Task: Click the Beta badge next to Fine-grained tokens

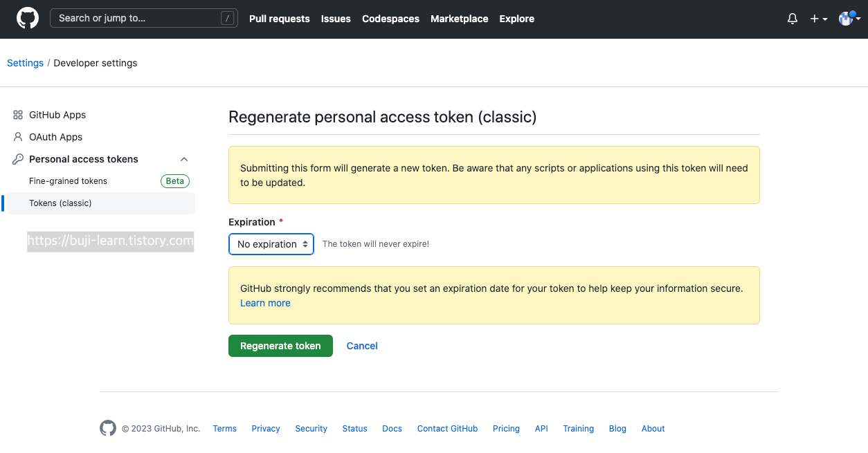Action: pyautogui.click(x=175, y=181)
